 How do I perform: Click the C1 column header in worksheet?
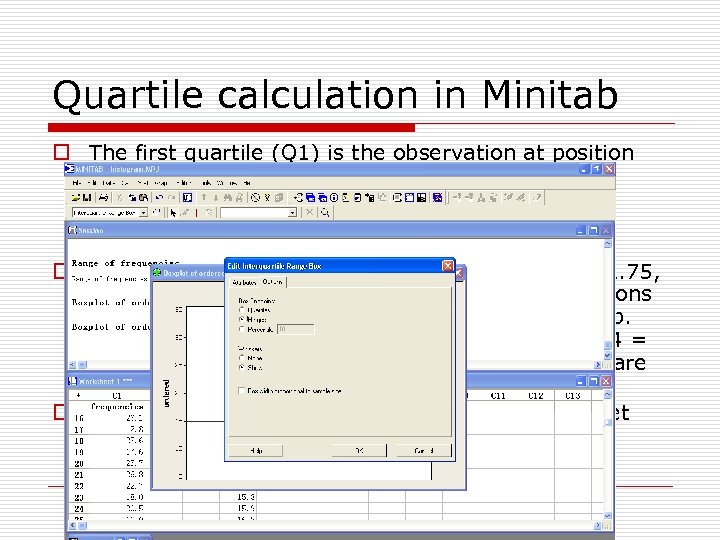[x=117, y=395]
